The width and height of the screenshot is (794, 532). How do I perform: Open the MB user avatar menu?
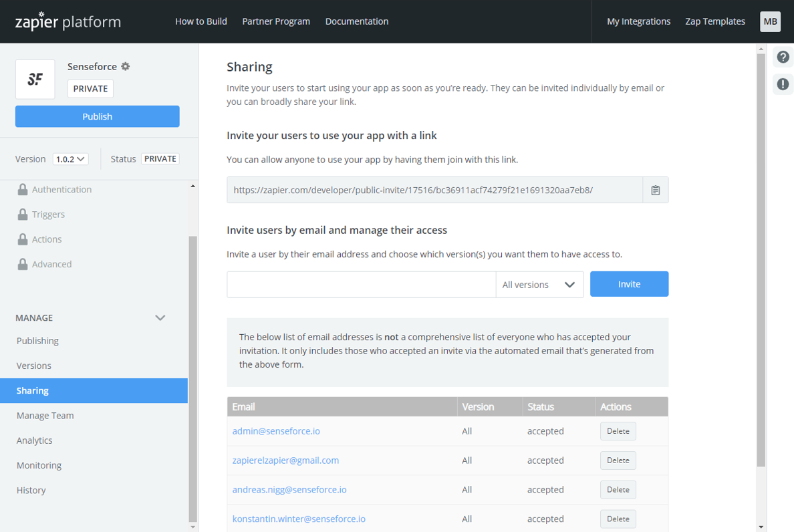770,21
